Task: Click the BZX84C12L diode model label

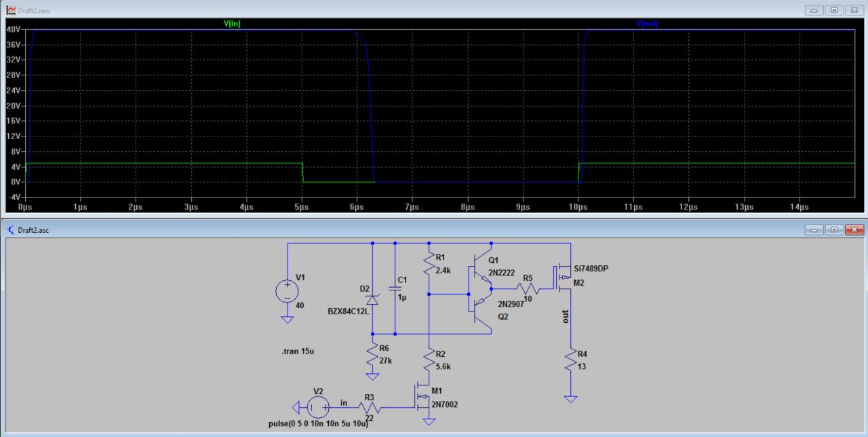Action: click(347, 311)
